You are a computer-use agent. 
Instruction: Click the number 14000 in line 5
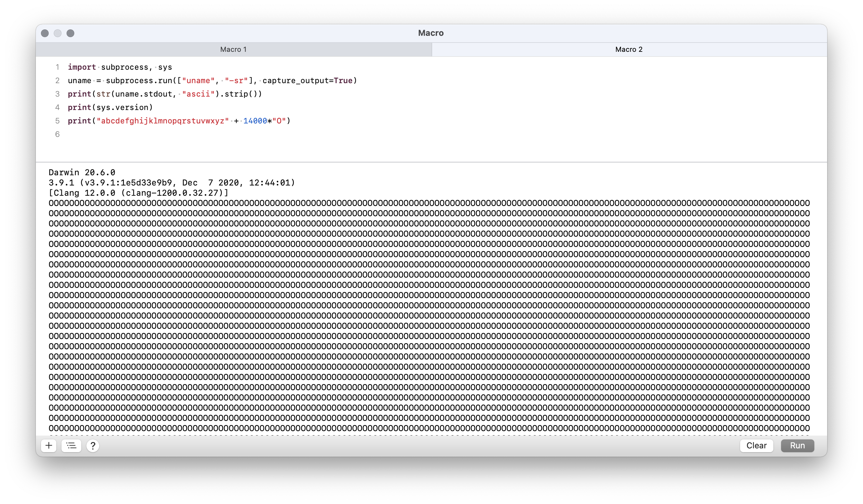[255, 121]
